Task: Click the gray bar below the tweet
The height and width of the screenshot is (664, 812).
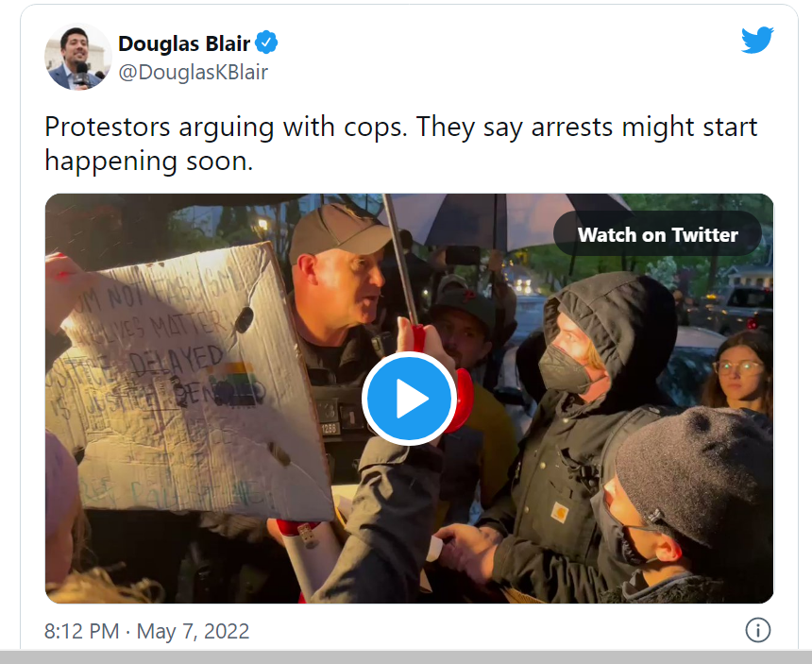Action: (406, 656)
